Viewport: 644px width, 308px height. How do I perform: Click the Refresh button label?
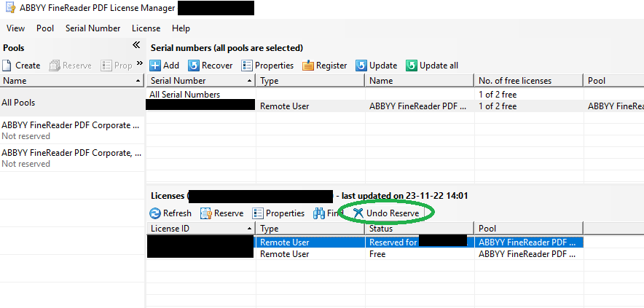(177, 213)
